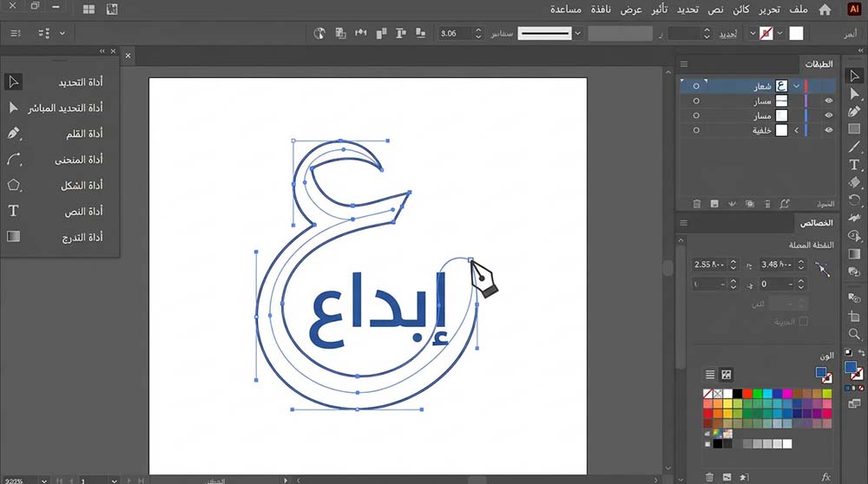Choose أداة المنحنى curvature tool
Image resolution: width=868 pixels, height=484 pixels.
click(x=60, y=160)
